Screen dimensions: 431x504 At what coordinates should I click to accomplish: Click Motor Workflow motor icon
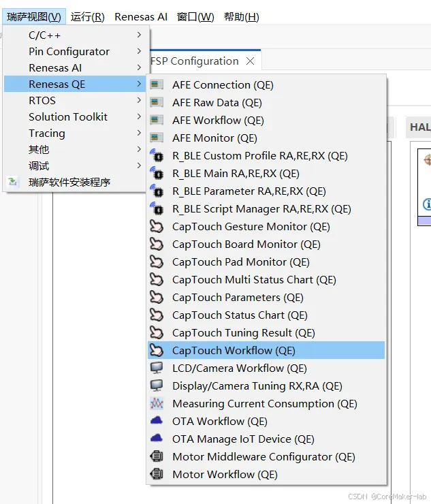pos(157,474)
